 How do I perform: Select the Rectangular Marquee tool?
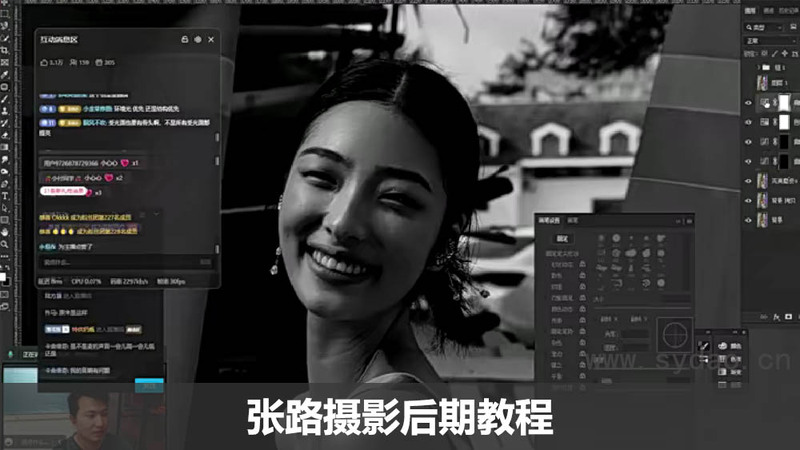[5, 14]
